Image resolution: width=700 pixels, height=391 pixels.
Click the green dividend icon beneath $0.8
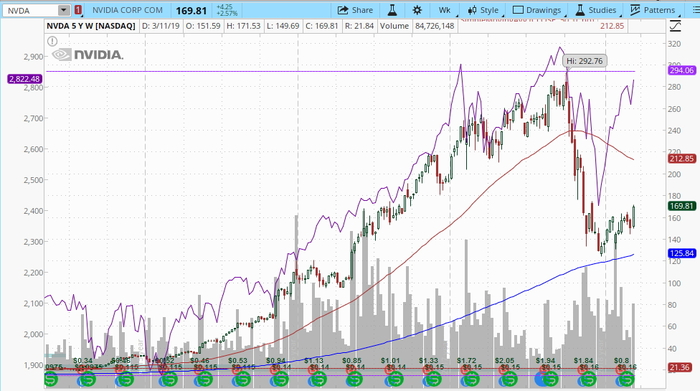(x=627, y=380)
